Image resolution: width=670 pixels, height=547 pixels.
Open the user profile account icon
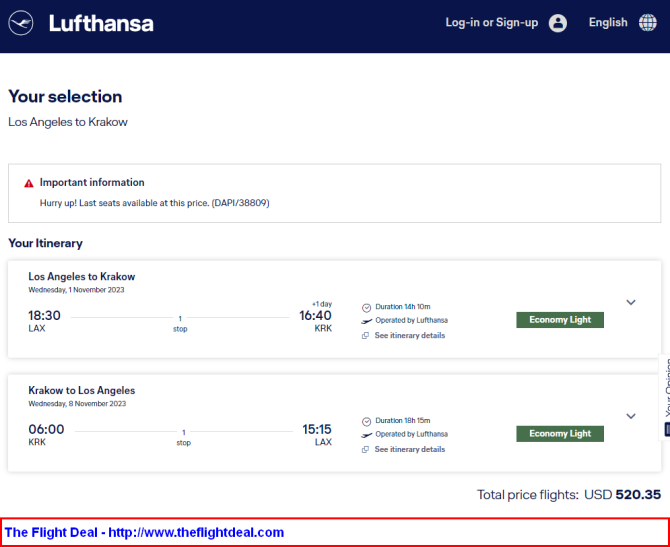click(558, 23)
